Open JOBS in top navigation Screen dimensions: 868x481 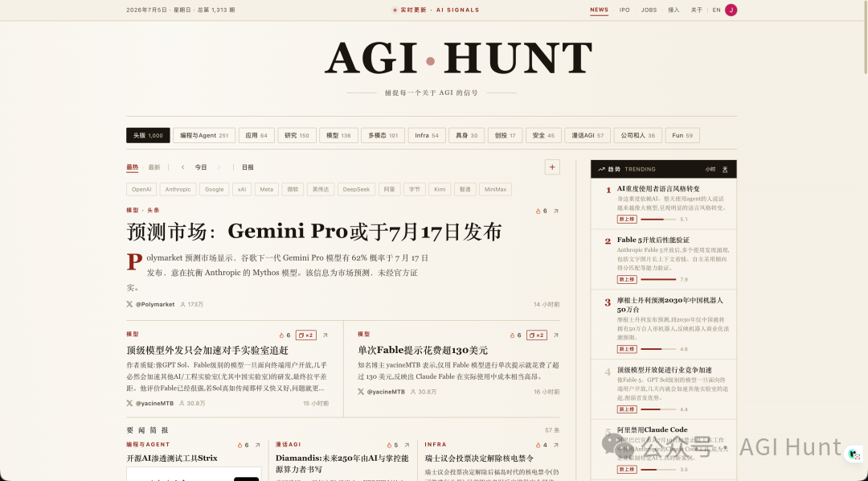pos(649,10)
